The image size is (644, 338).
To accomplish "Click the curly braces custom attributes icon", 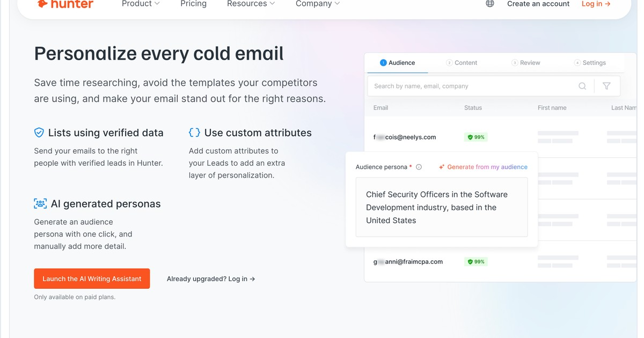I will point(194,133).
